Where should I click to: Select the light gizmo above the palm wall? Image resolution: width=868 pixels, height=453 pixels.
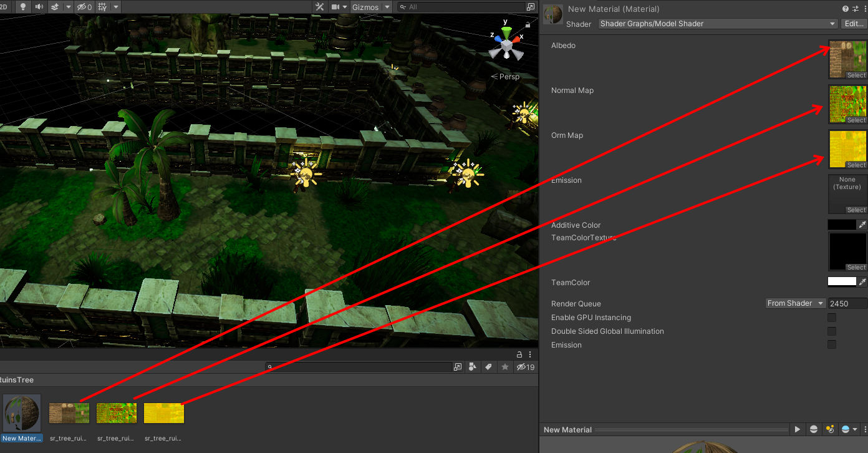[306, 173]
